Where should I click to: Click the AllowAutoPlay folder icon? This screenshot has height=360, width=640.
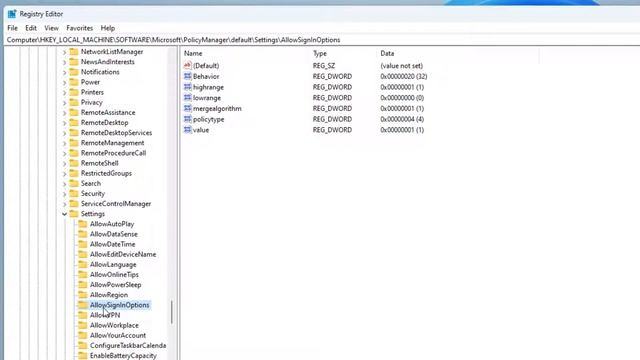83,224
